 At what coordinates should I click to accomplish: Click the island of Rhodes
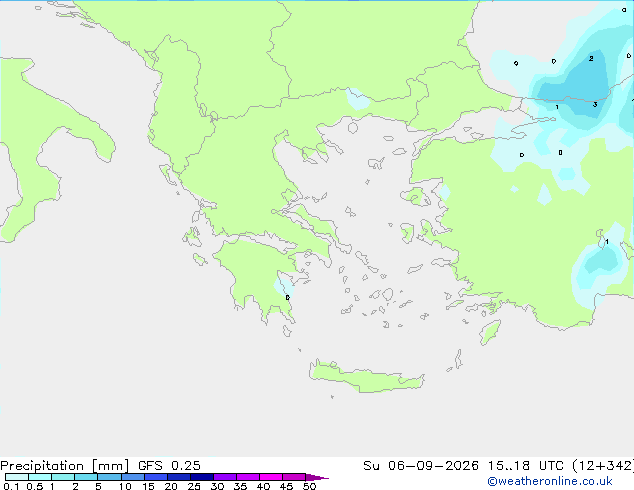pos(490,332)
